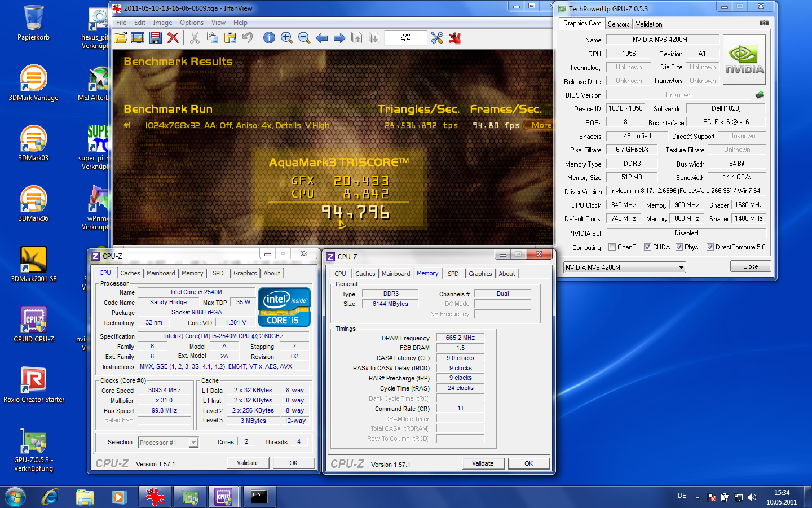The height and width of the screenshot is (508, 812).
Task: Open Windows Start menu orb
Action: coord(15,497)
